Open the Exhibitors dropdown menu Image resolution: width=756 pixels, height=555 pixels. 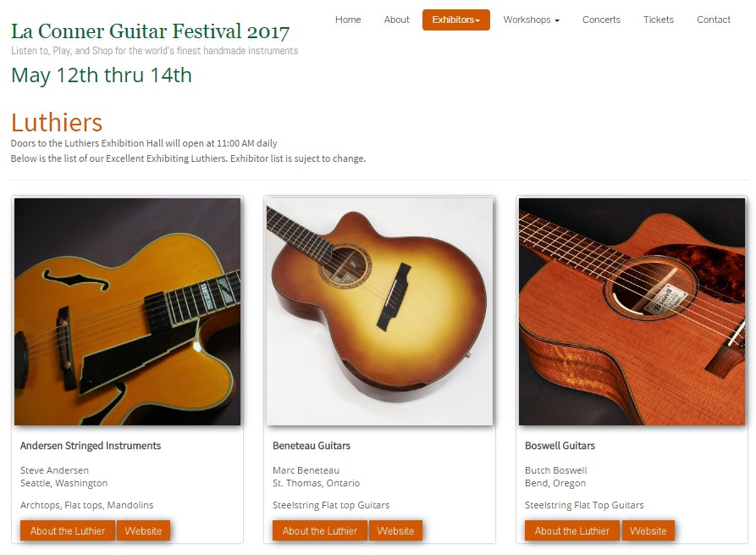click(x=456, y=19)
